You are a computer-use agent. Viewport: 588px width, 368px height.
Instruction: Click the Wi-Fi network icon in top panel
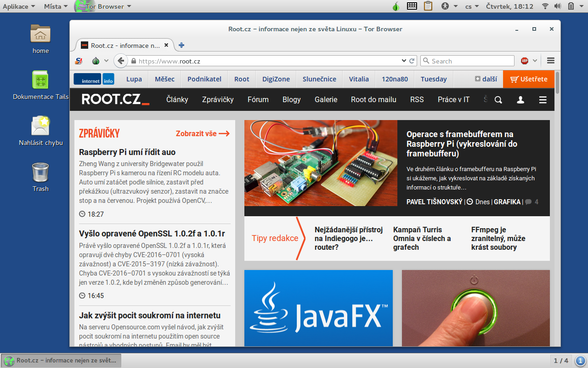pyautogui.click(x=545, y=6)
